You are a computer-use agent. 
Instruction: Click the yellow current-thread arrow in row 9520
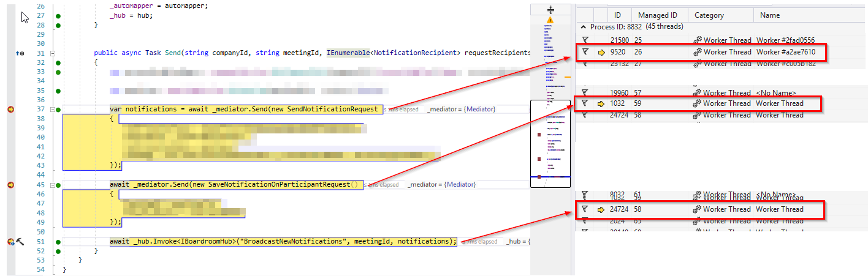[601, 53]
